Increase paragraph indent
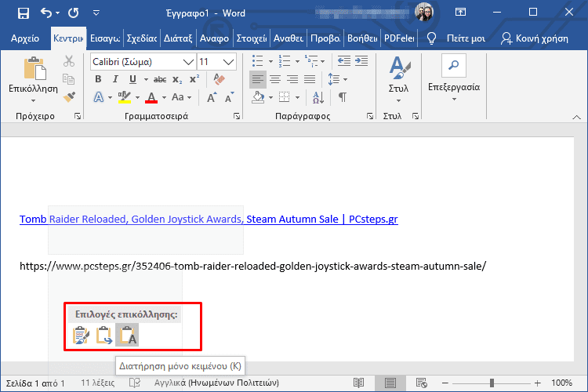588x392 pixels. (361, 61)
